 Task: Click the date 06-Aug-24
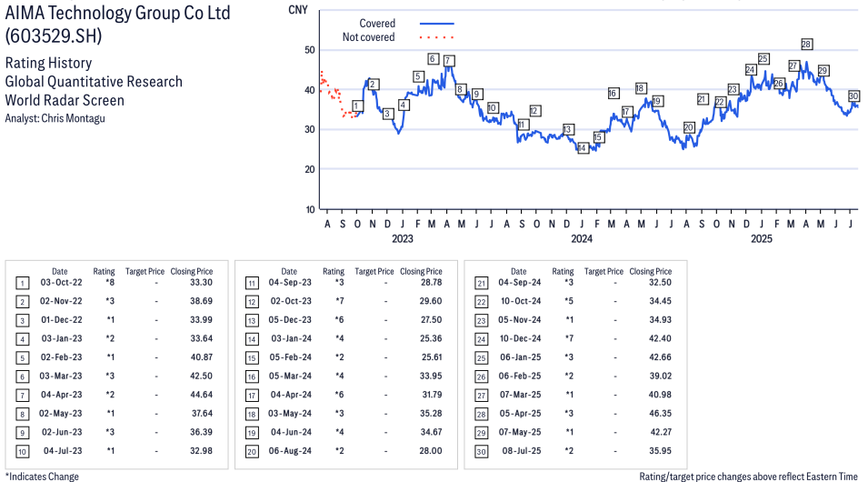pos(290,451)
